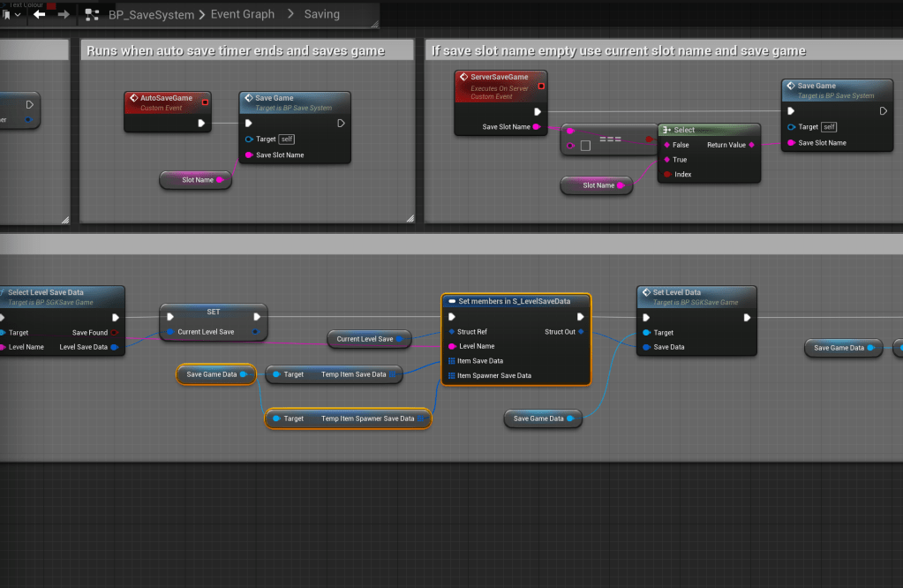Click the Save Found boolean output pin
903x588 pixels.
[x=115, y=333]
